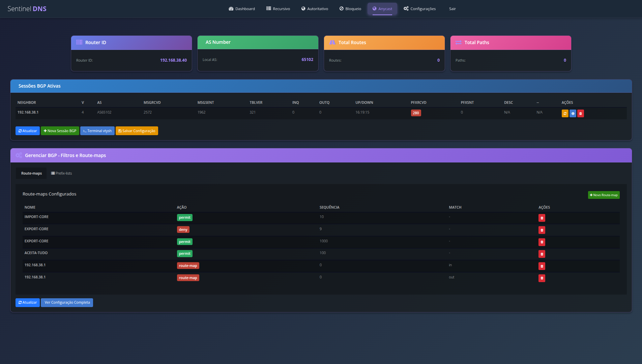The height and width of the screenshot is (364, 642).
Task: Navigate to Bloqueio
Action: pos(350,9)
